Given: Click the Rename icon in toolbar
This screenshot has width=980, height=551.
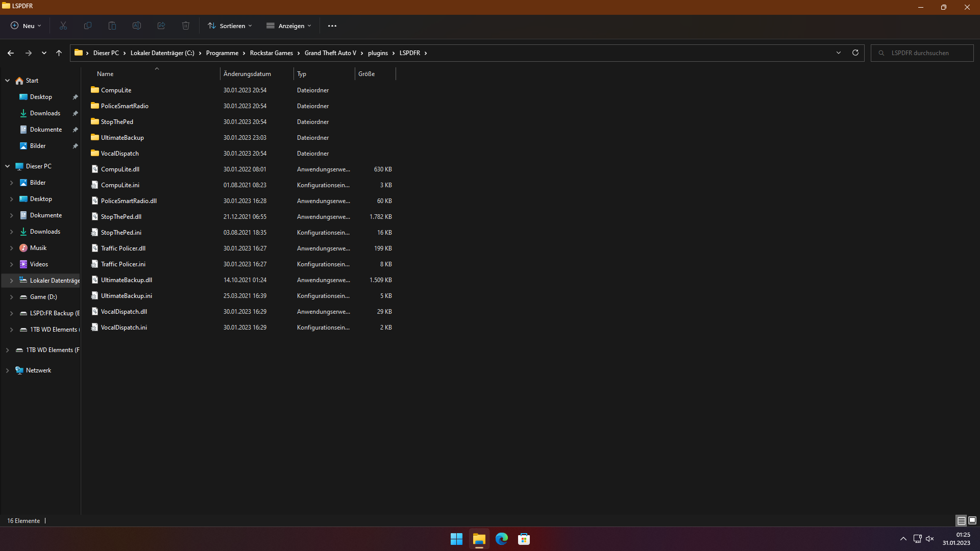Looking at the screenshot, I should pyautogui.click(x=137, y=26).
